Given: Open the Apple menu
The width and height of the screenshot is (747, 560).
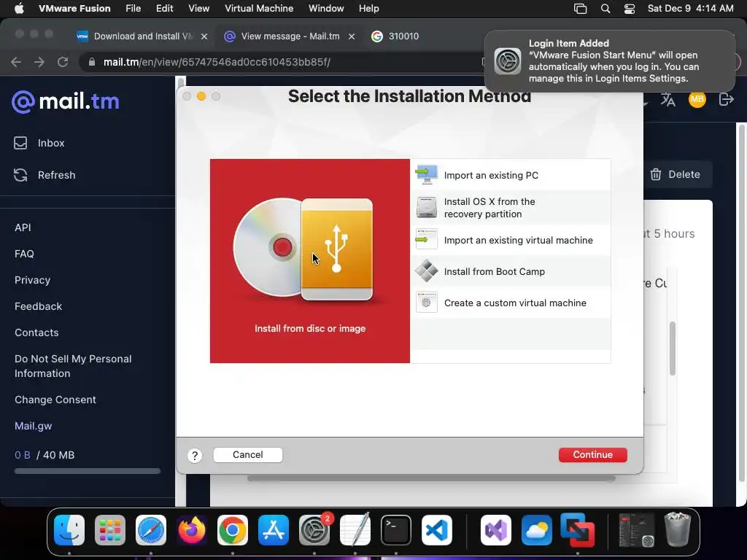Looking at the screenshot, I should pyautogui.click(x=19, y=9).
